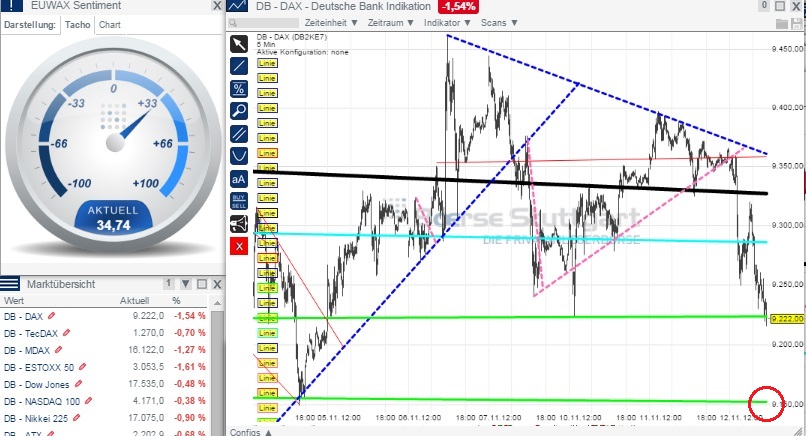Click the '0' badge in chart title bar
The image size is (806, 436).
click(764, 6)
